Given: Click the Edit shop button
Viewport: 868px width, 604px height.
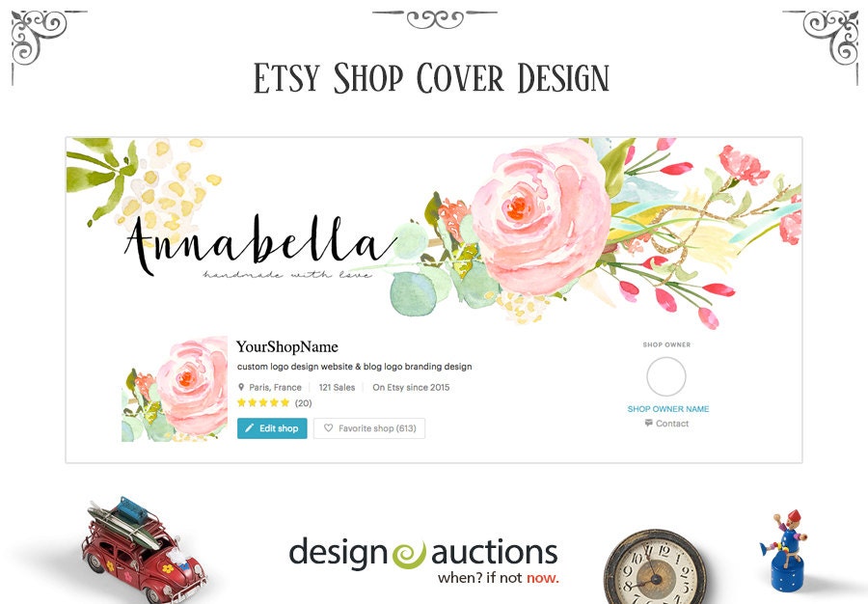Looking at the screenshot, I should click(272, 428).
